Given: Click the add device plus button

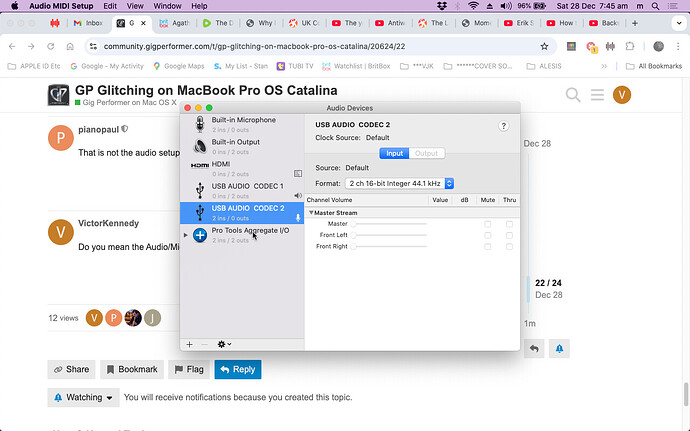Looking at the screenshot, I should pyautogui.click(x=189, y=345).
